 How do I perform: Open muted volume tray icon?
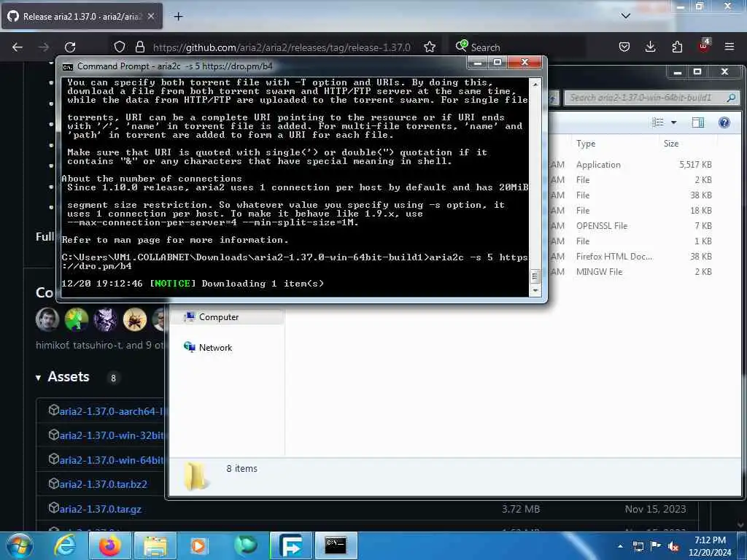673,546
